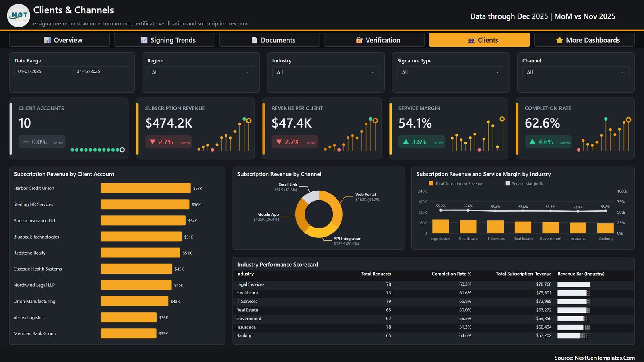Click the Source: NextGenTemplates.Com link

coord(594,358)
